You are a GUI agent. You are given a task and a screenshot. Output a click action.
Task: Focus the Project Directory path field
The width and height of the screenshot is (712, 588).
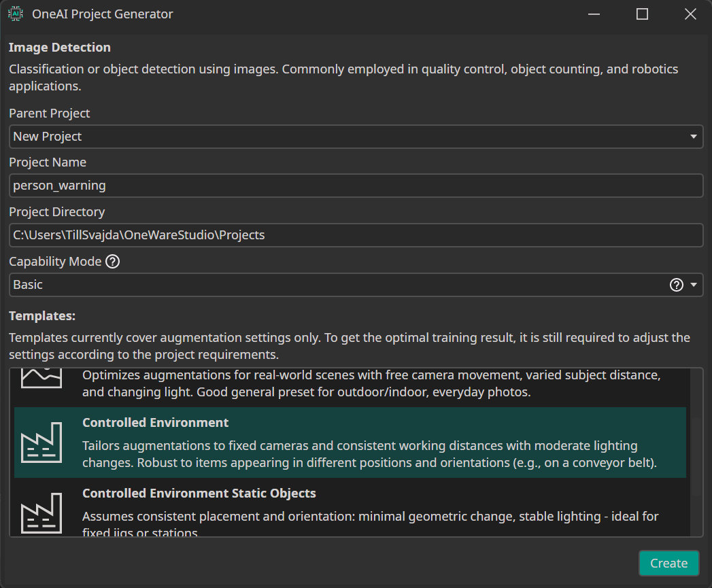point(356,235)
